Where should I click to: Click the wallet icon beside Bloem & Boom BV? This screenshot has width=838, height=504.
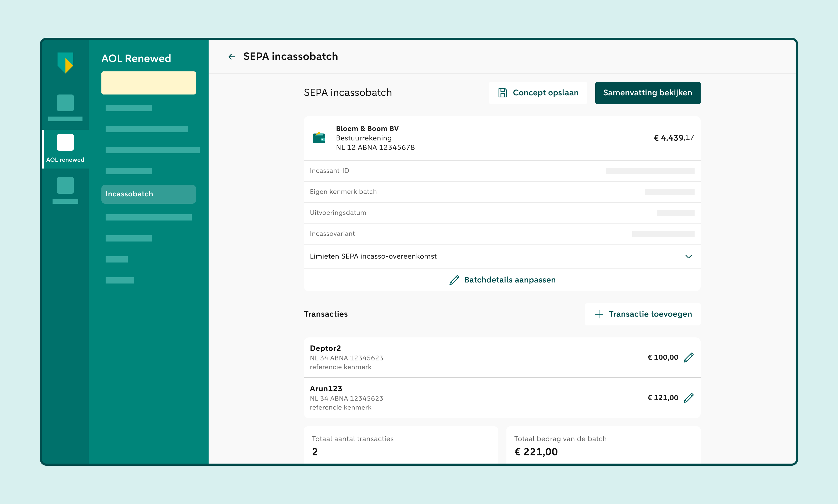319,138
